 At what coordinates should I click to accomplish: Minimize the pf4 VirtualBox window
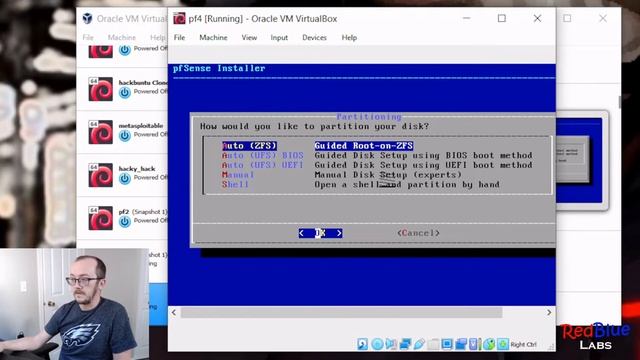pyautogui.click(x=467, y=18)
